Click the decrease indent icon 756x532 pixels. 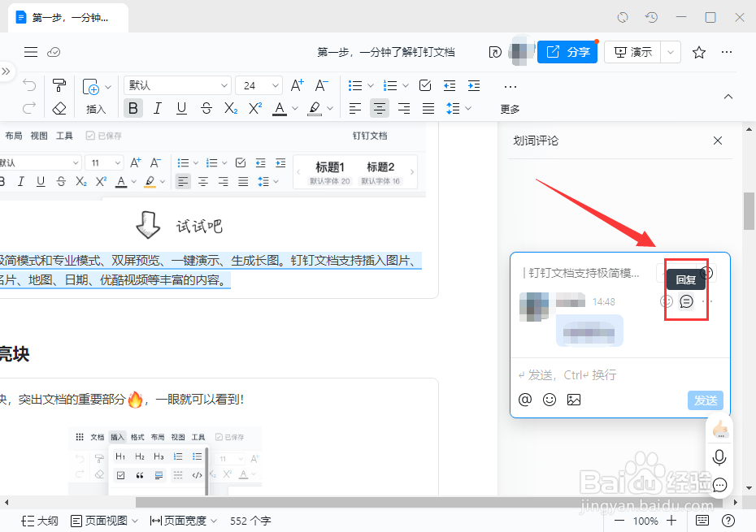click(x=450, y=85)
